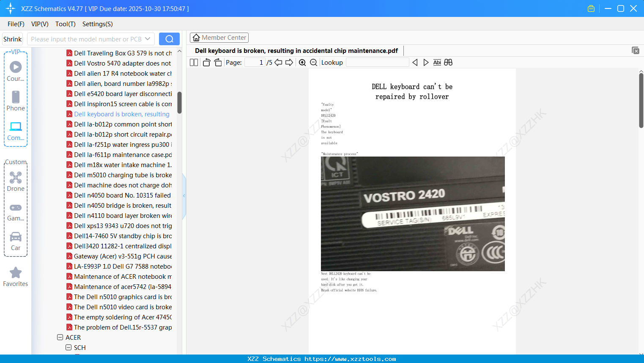Select the Computer category

click(16, 131)
